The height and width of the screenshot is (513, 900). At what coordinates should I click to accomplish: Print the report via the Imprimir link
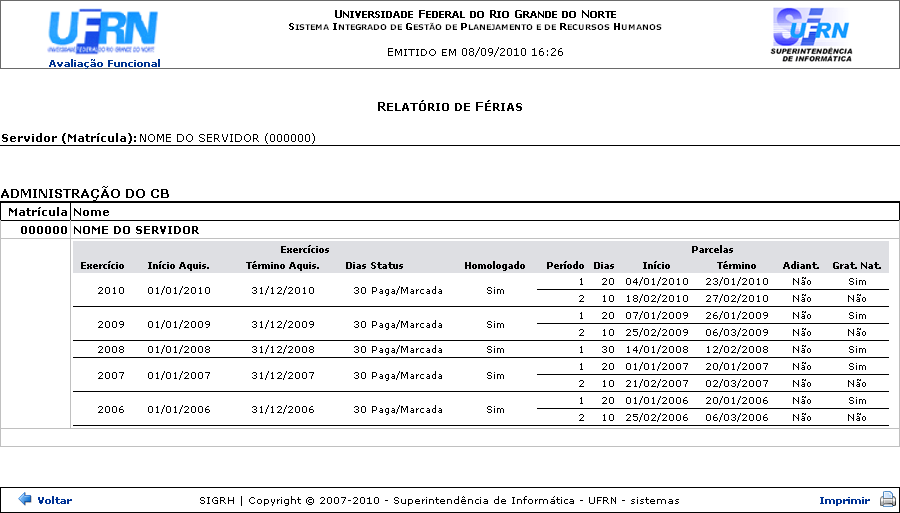[x=844, y=500]
